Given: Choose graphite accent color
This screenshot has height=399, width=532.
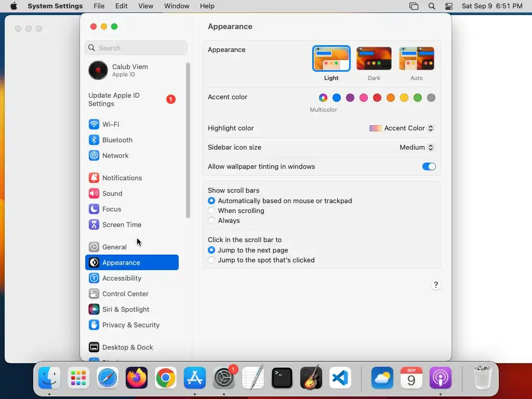Looking at the screenshot, I should pyautogui.click(x=431, y=98).
